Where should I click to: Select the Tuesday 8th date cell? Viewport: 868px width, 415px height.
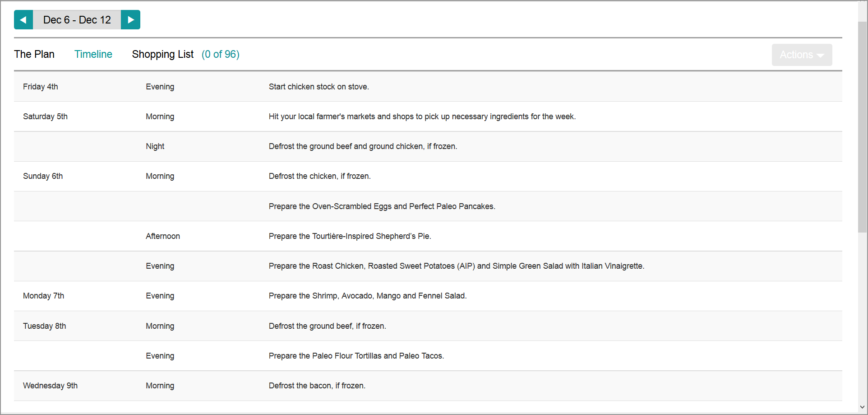(45, 326)
